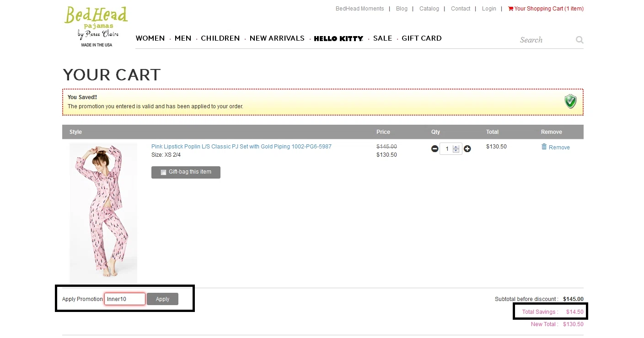Open the SALE section
The width and height of the screenshot is (644, 338).
point(382,38)
